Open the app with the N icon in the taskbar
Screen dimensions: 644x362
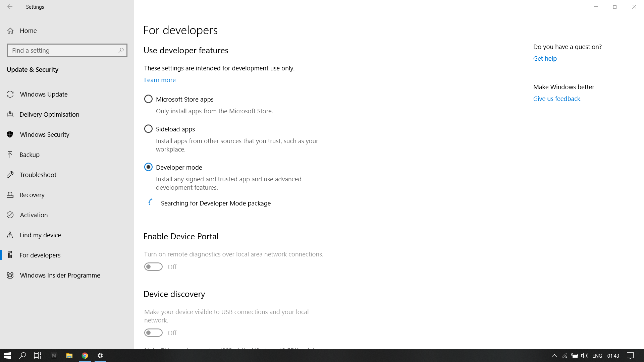coord(54,356)
